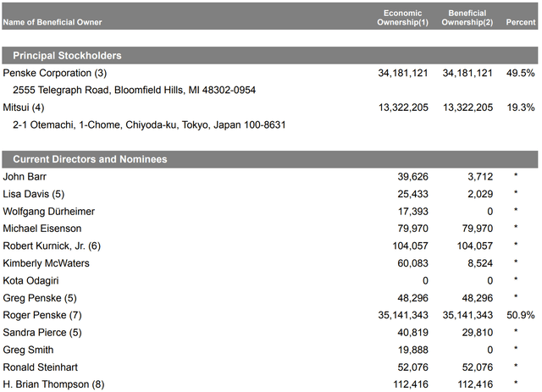542x392 pixels.
Task: Click Kimberly McWaters's economic ownership 60,083
Action: point(412,263)
